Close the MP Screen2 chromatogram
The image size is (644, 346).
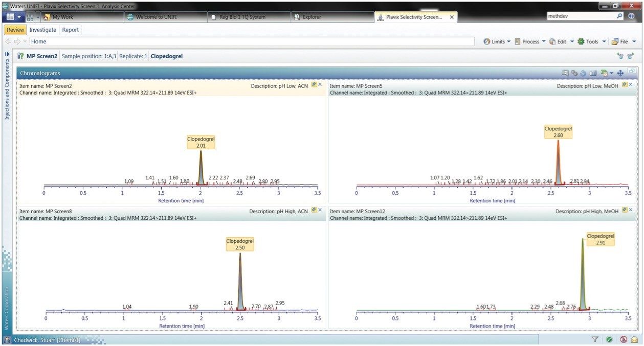pos(320,84)
